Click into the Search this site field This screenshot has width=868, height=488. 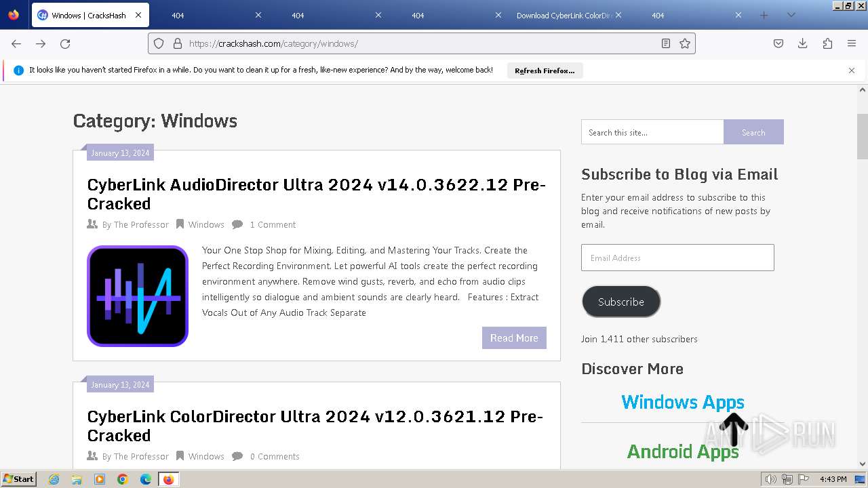pos(652,132)
